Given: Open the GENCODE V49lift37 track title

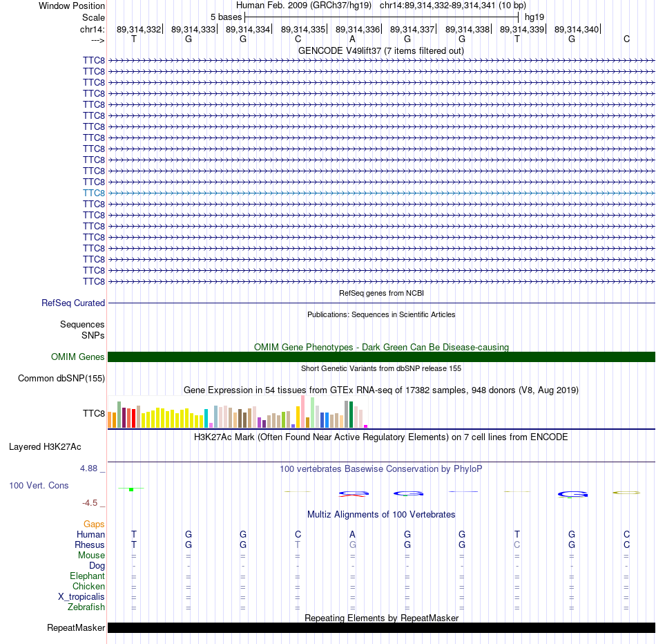Looking at the screenshot, I should click(381, 50).
